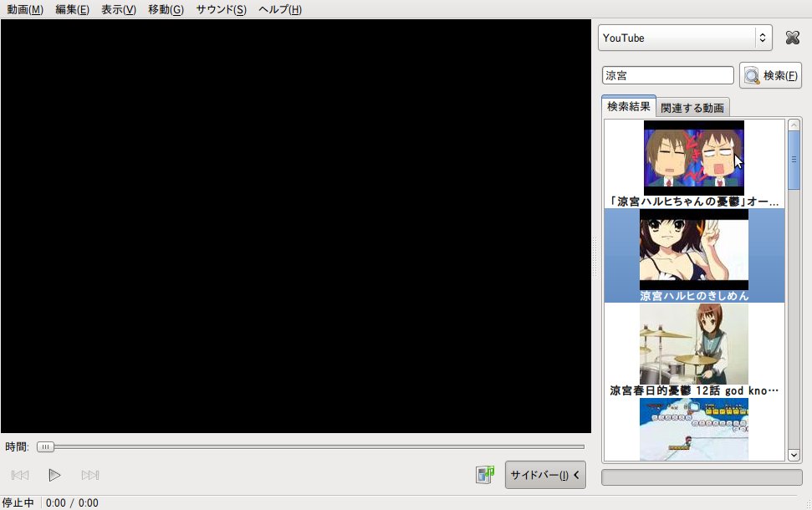Click the results scrollbar down arrow

(x=794, y=455)
